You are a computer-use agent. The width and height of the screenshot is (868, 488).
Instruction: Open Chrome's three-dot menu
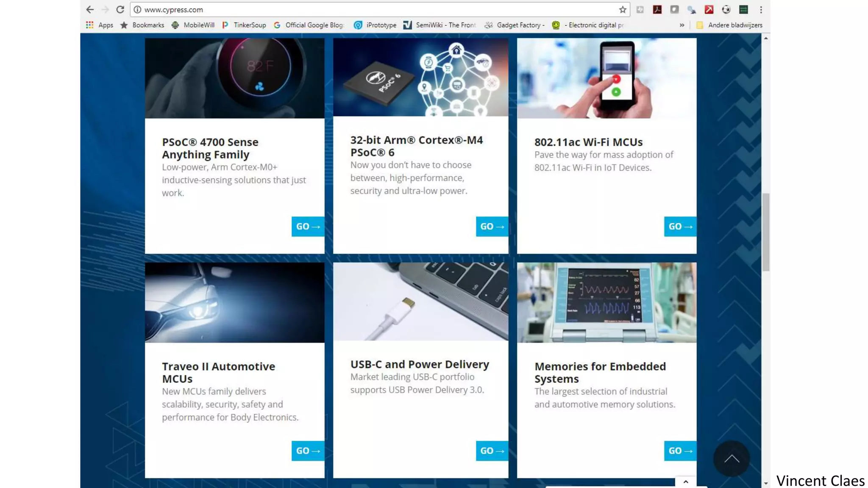[761, 9]
